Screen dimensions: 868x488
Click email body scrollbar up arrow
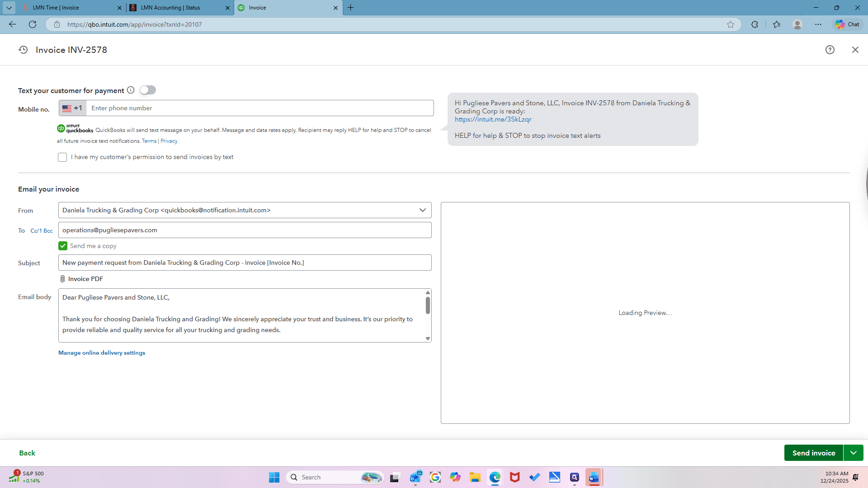428,292
